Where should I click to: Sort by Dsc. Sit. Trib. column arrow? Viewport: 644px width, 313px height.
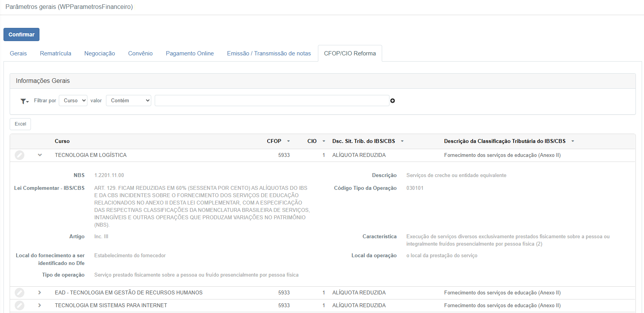[402, 141]
